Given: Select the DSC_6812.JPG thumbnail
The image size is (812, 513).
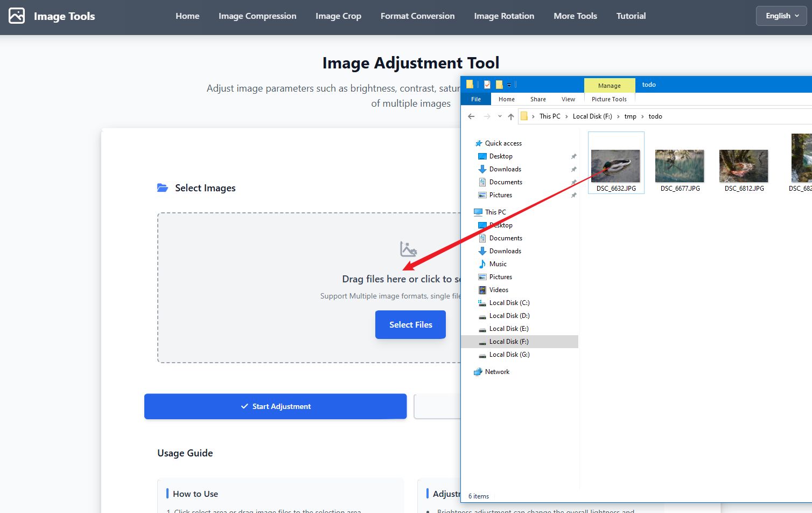Looking at the screenshot, I should click(744, 166).
